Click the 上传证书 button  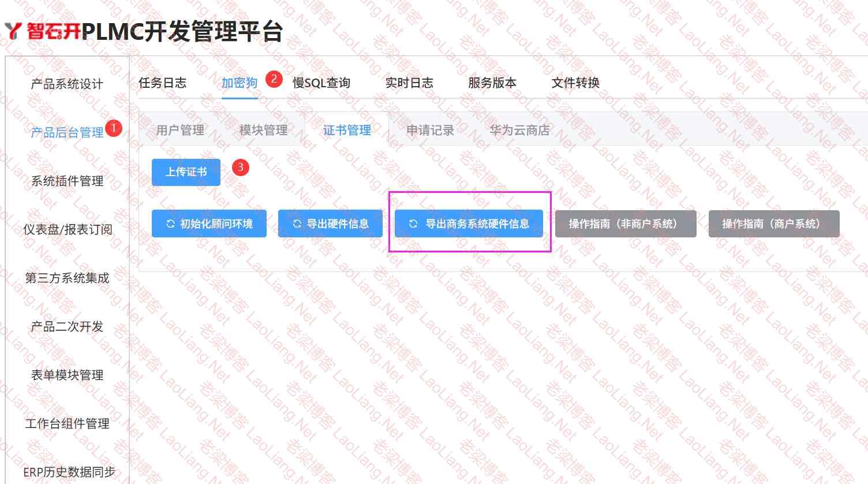click(x=186, y=172)
